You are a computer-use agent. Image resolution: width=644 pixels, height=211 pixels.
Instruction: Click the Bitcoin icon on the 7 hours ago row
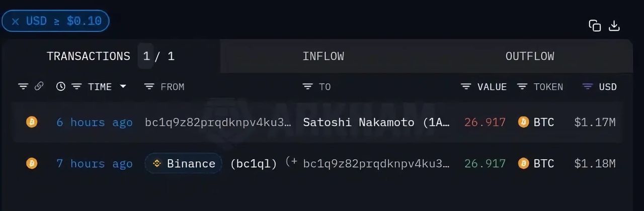[x=32, y=163]
